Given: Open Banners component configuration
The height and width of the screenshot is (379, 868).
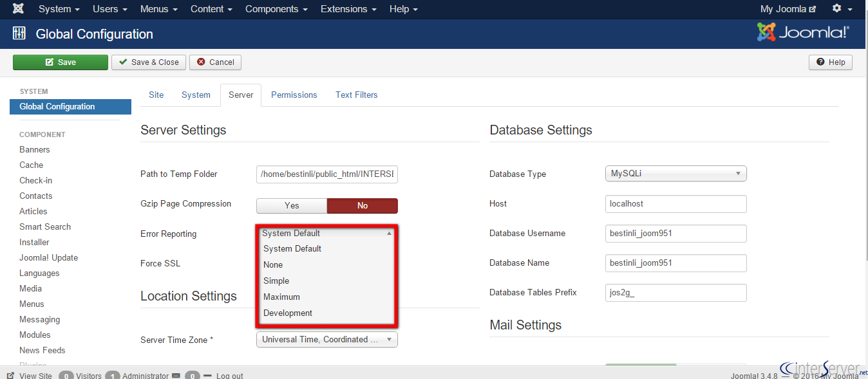Looking at the screenshot, I should pyautogui.click(x=35, y=149).
